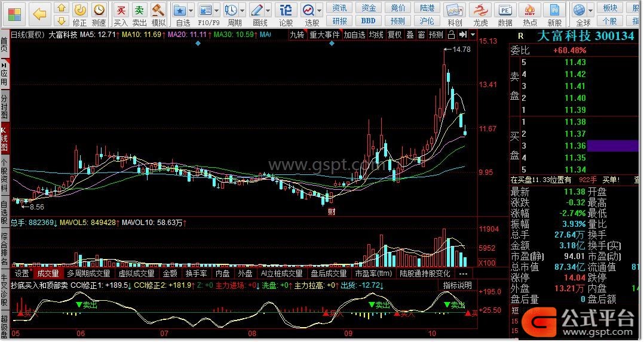
Task: Expand F10/F9 dropdown arrow
Action: (x=217, y=10)
